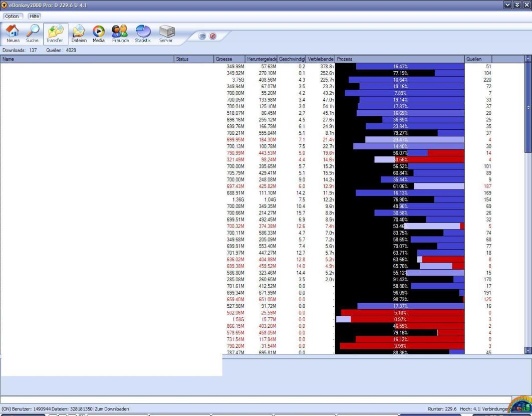The image size is (532, 416).
Task: Click the scrollbar down arrow
Action: pyautogui.click(x=528, y=350)
